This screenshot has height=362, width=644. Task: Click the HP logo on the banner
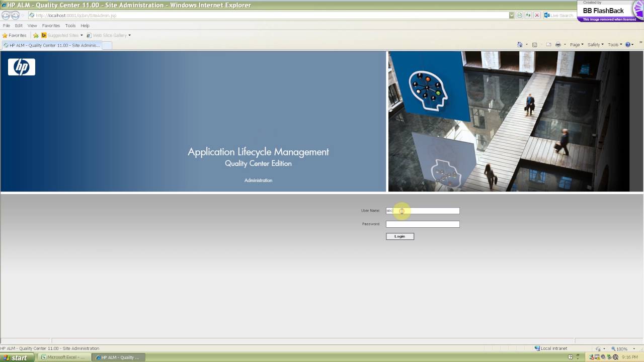[x=22, y=67]
